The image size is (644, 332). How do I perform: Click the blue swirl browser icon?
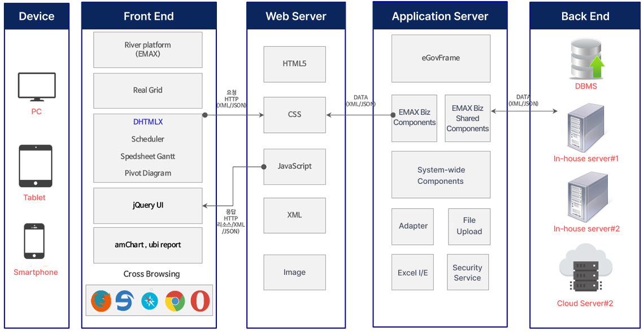(124, 301)
